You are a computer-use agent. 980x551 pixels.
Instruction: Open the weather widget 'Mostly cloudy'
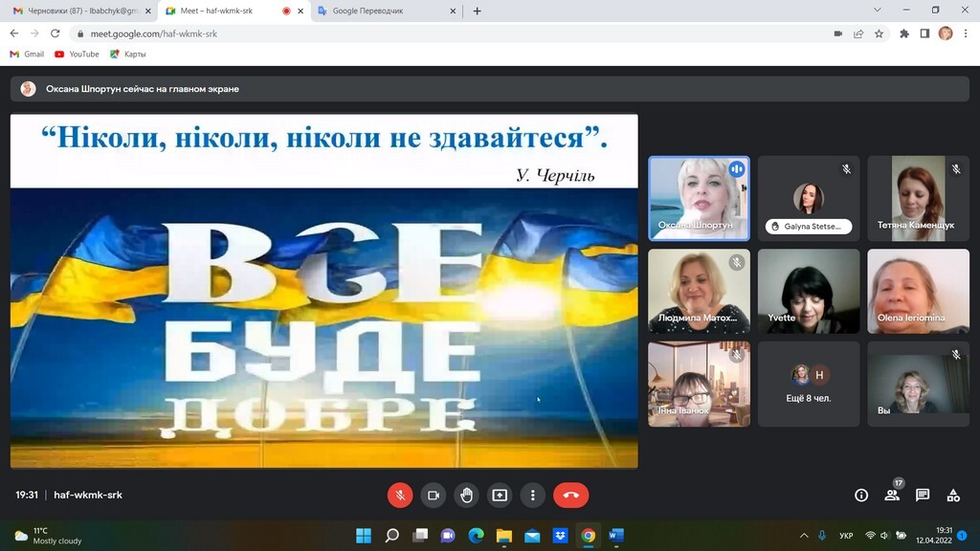pos(48,536)
